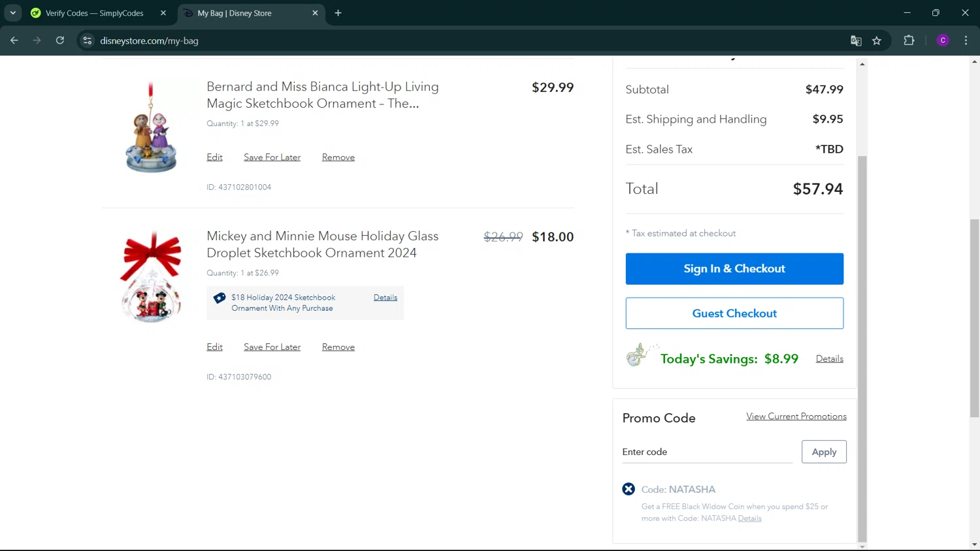Remove Bernard and Miss Bianca ornament from bag
Screen dimensions: 980x551
[338, 157]
